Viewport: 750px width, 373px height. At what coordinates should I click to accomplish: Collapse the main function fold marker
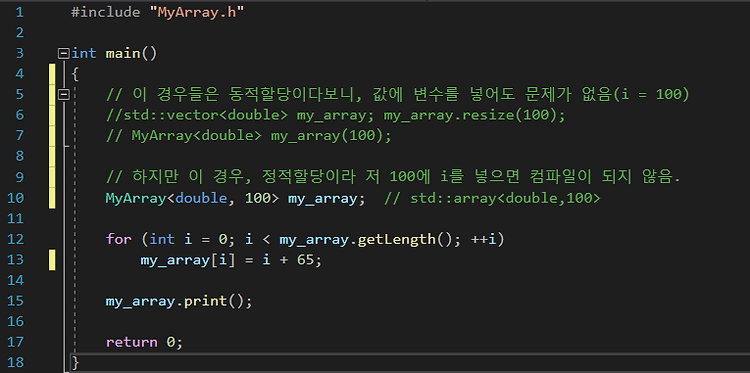click(x=63, y=53)
